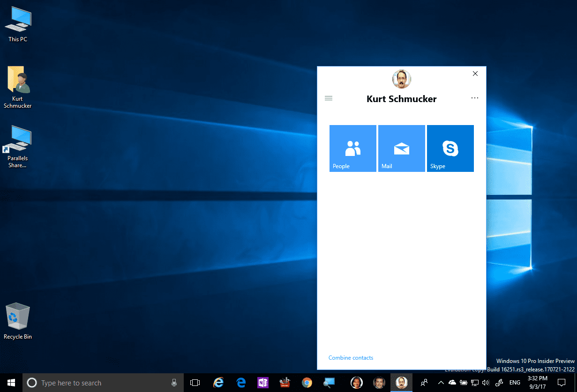Open the second pinned contact on taskbar
Screen dimensions: 577x392
pyautogui.click(x=379, y=383)
